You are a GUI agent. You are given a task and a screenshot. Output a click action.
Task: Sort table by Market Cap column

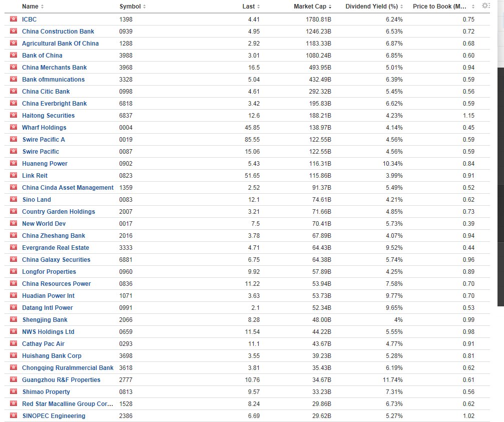312,7
